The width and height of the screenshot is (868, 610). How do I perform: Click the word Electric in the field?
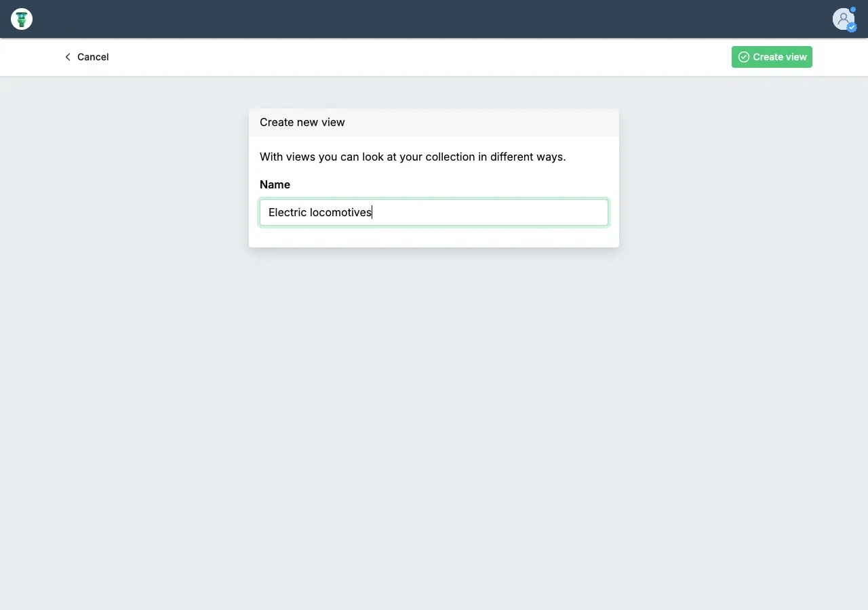click(288, 212)
